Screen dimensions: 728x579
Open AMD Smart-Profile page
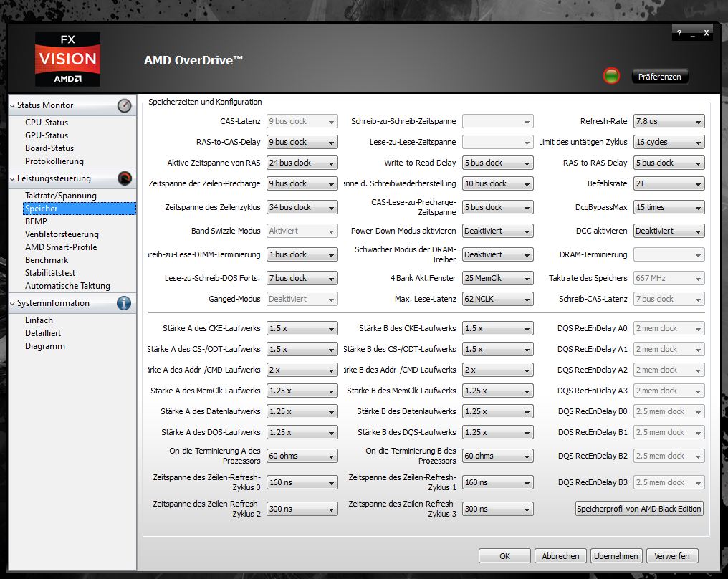(x=61, y=247)
